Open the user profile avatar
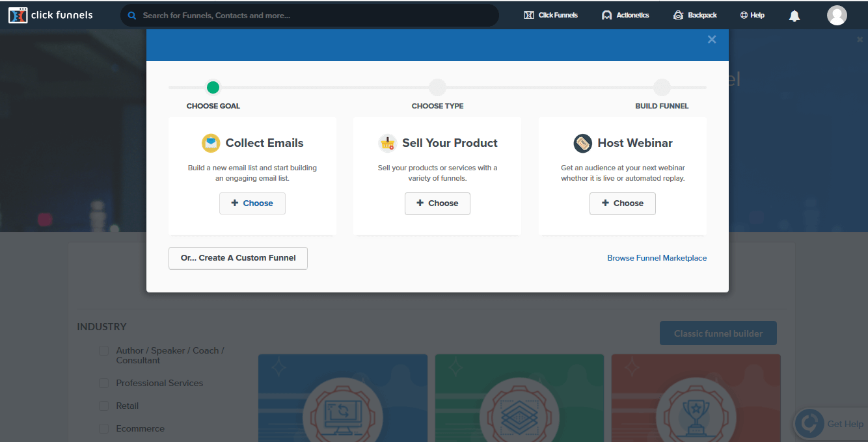The height and width of the screenshot is (442, 868). click(837, 15)
